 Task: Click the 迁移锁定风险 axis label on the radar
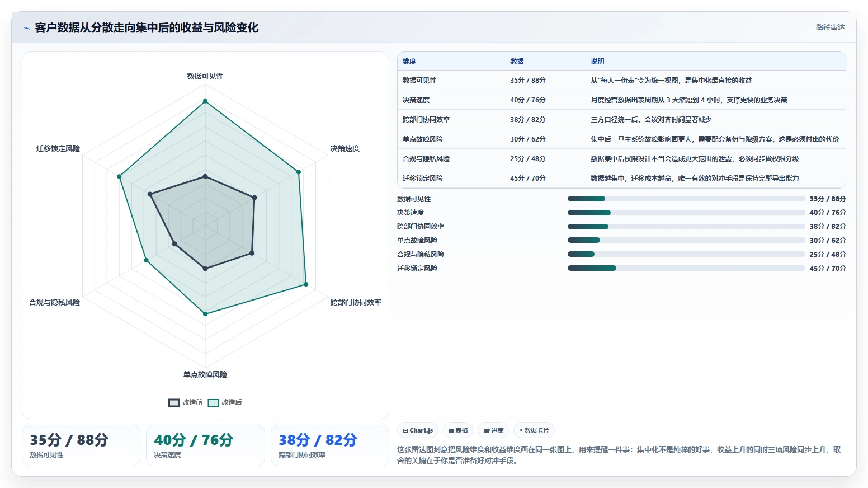[58, 148]
